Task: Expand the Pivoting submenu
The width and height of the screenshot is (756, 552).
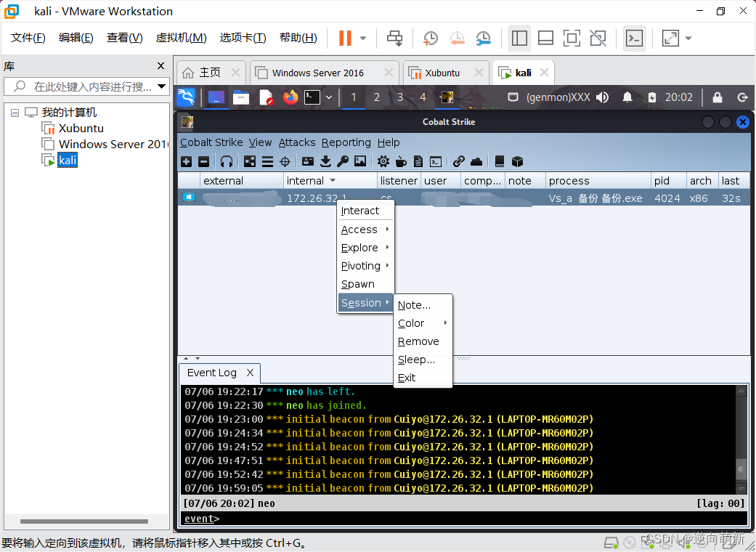Action: [x=366, y=266]
